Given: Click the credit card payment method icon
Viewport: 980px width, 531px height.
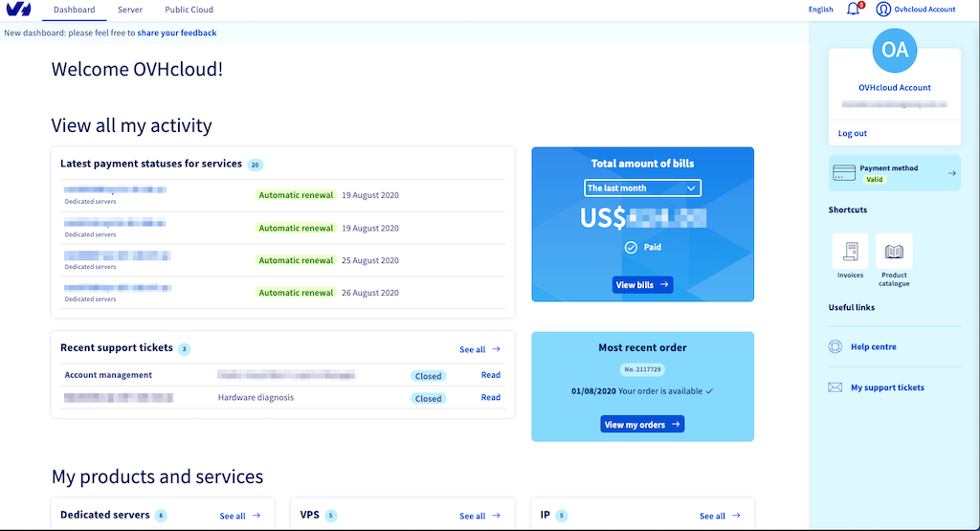Looking at the screenshot, I should [x=844, y=173].
